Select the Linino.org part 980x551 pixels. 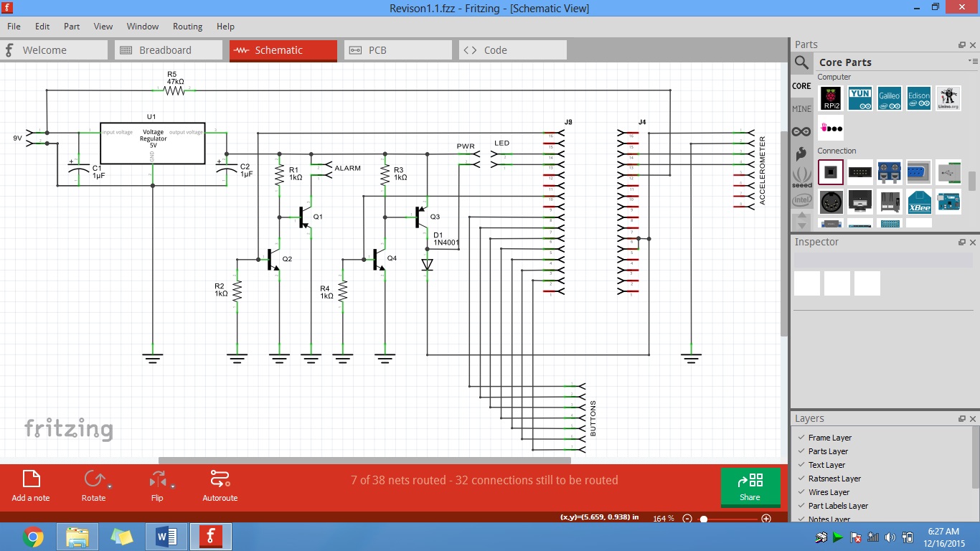pyautogui.click(x=948, y=98)
